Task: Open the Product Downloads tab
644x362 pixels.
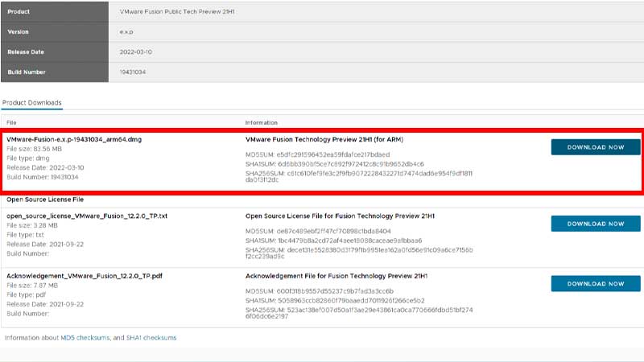Action: click(32, 103)
